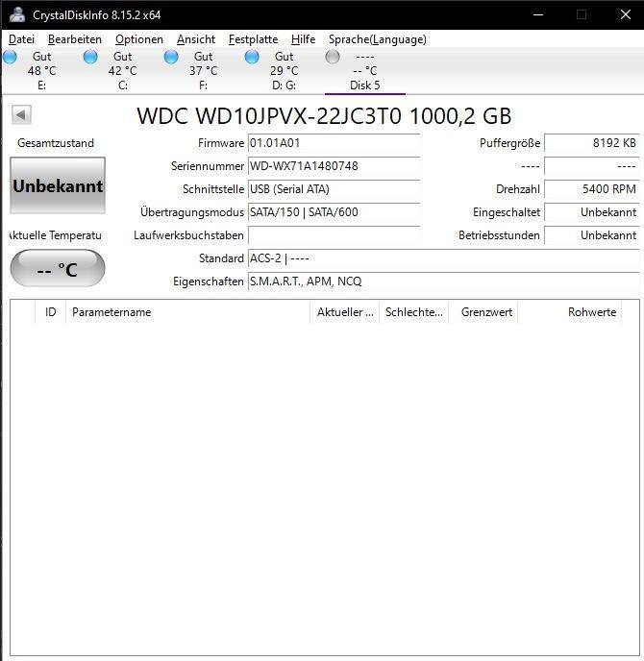Click the Übertragungsmodus field SATA/150 | SATA/600
This screenshot has width=644, height=661.
click(334, 212)
